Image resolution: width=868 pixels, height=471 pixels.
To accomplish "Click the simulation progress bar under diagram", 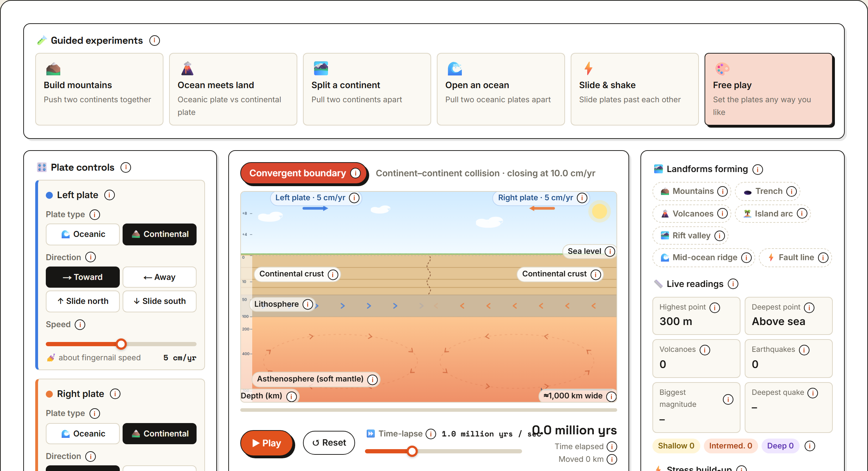I will click(x=429, y=410).
